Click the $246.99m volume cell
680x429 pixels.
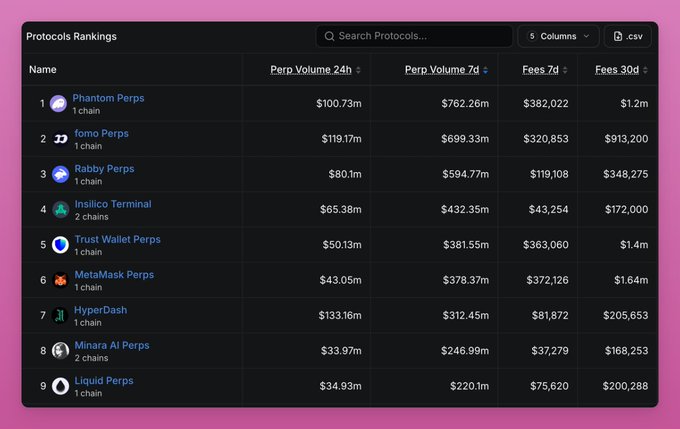(x=465, y=350)
